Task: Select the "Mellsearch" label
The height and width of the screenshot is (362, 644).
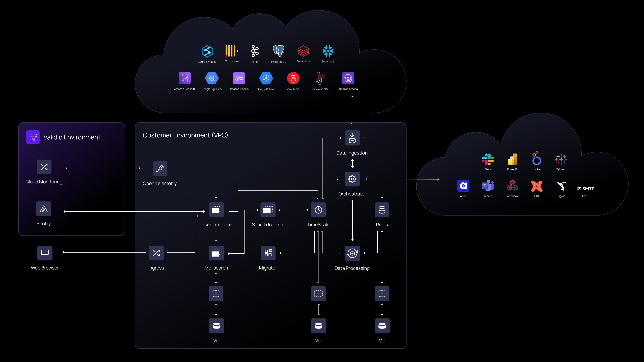Action: (x=216, y=268)
